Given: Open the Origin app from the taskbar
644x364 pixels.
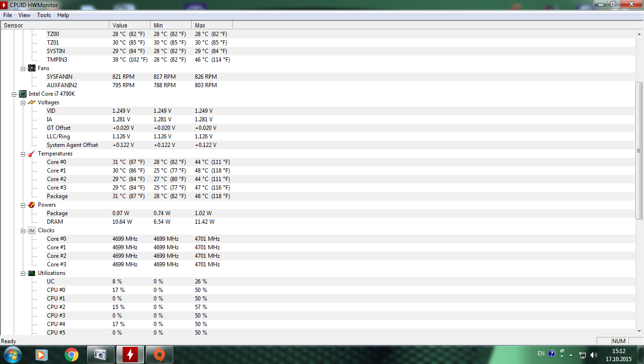Looking at the screenshot, I should click(160, 355).
